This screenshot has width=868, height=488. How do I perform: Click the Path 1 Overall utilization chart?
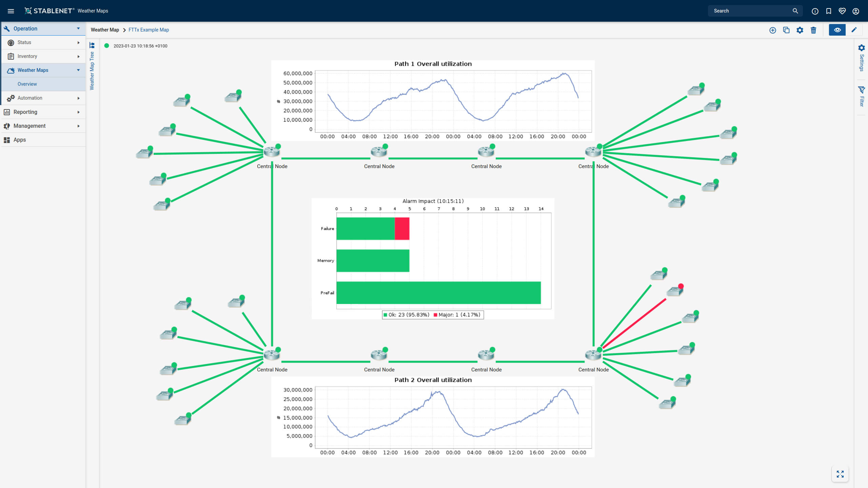tap(433, 101)
